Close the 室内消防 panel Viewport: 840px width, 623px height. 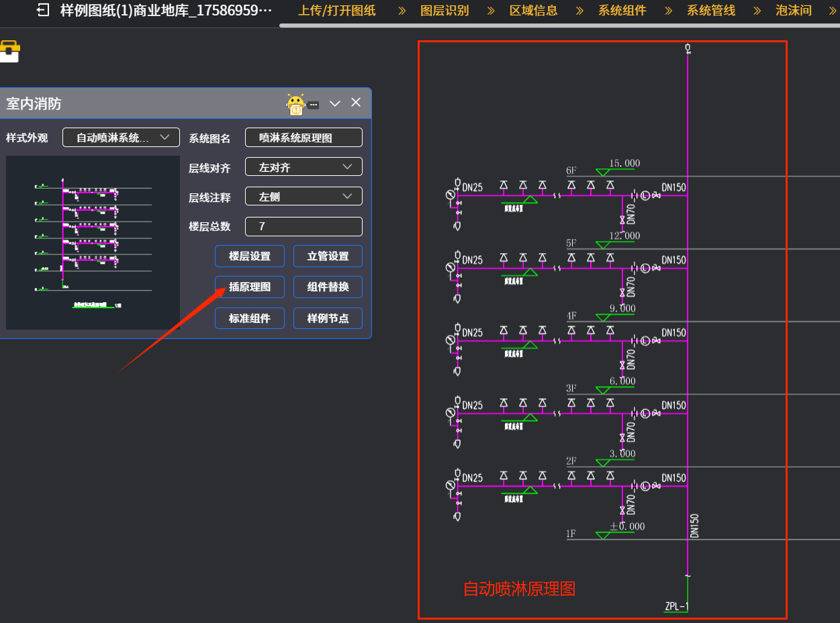tap(356, 103)
